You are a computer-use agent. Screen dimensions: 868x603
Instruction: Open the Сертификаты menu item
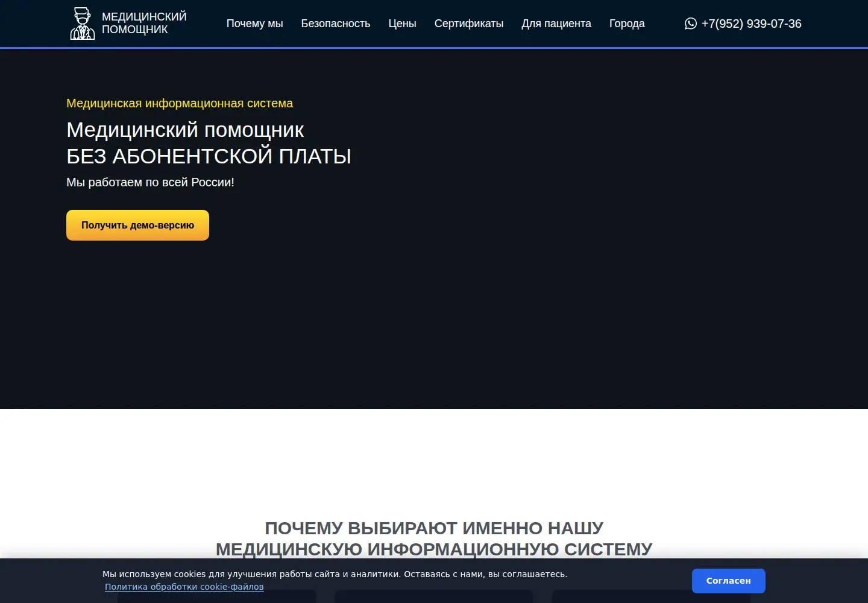[469, 24]
